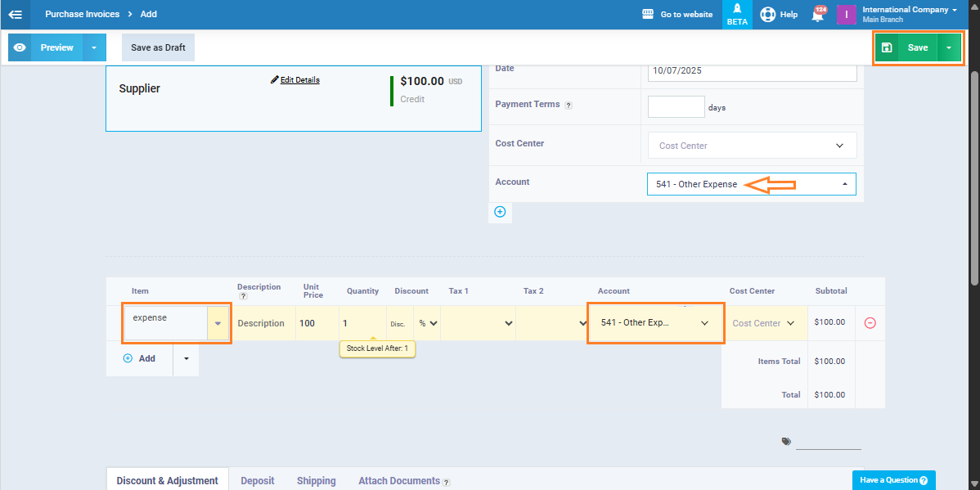
Task: Click Save as Draft button
Action: (x=158, y=47)
